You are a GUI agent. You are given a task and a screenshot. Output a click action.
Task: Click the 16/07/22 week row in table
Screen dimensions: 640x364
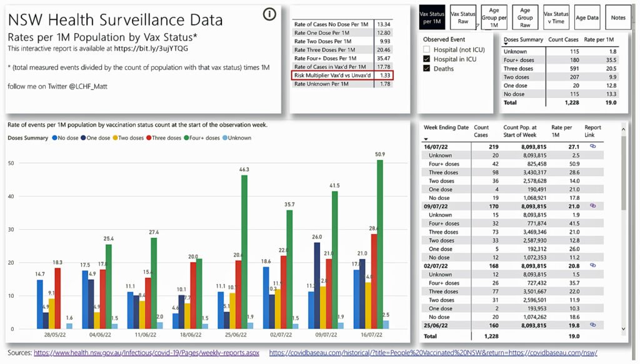pyautogui.click(x=512, y=147)
